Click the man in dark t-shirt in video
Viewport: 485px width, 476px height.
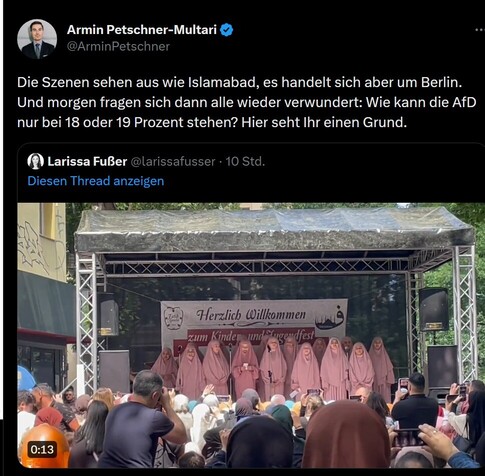[x=142, y=420]
